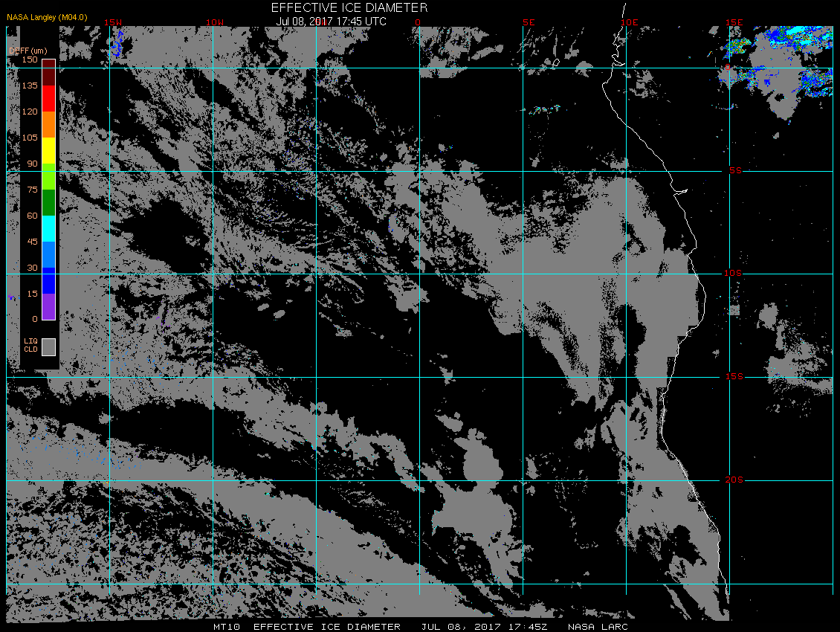Click the '20S' latitude label
Viewport: 840px width, 632px height.
[x=734, y=480]
